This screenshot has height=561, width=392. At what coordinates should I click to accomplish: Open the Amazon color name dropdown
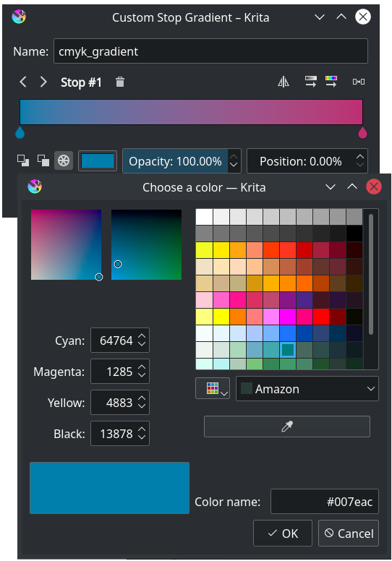coord(307,388)
